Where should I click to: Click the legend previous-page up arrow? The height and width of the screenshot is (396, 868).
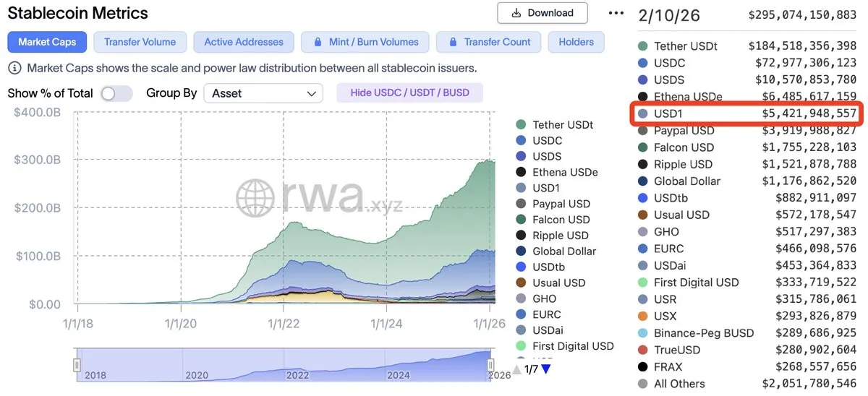coord(516,369)
